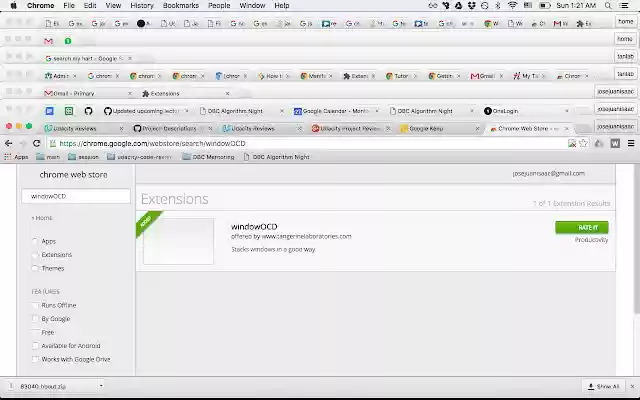The image size is (640, 400).
Task: Click the battery status icon
Action: click(544, 5)
